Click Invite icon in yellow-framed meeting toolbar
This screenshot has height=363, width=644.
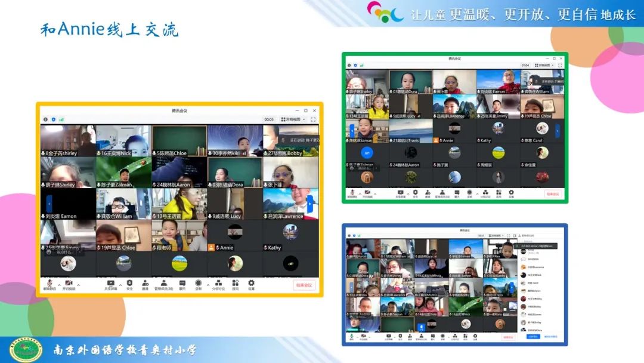coord(145,284)
